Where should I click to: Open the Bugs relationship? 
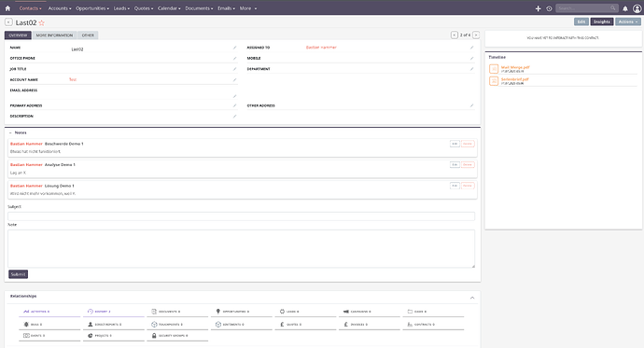point(49,325)
